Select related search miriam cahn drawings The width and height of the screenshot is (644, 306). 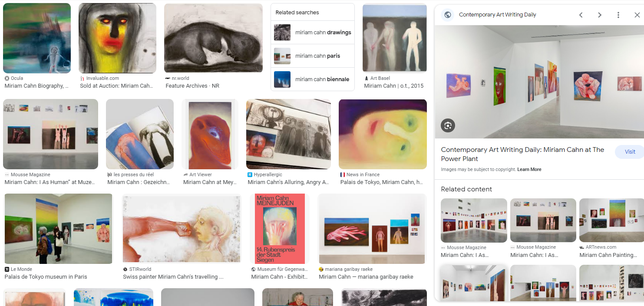(x=313, y=33)
